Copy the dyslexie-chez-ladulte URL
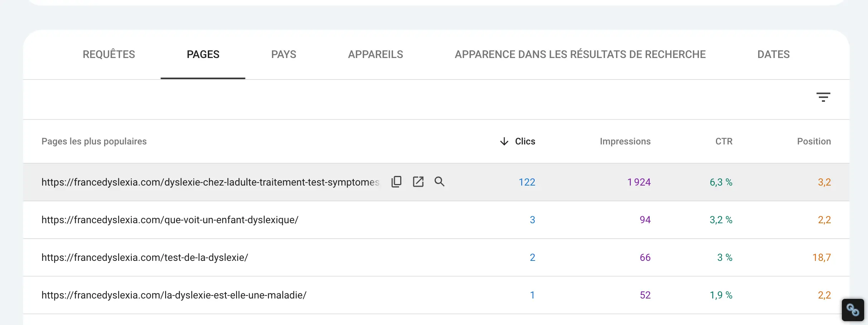 click(396, 182)
